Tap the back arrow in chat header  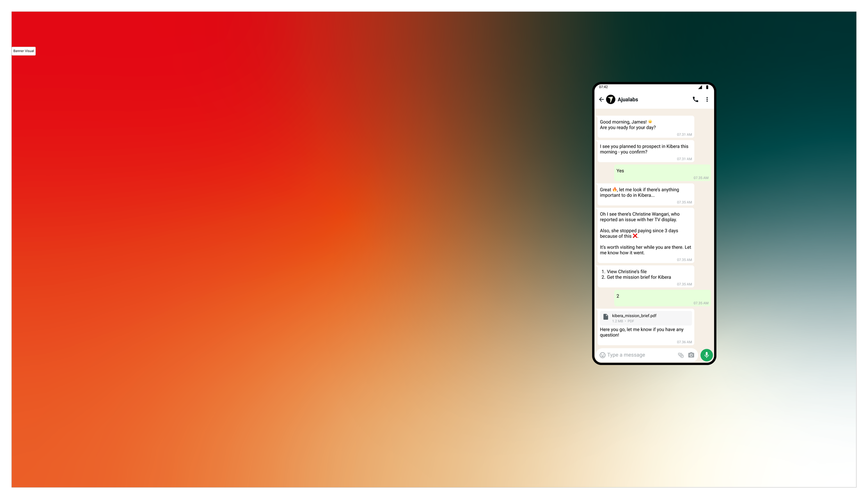[601, 99]
